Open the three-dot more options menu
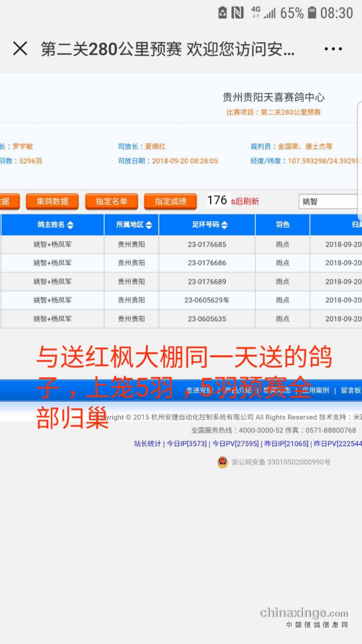 tap(333, 49)
